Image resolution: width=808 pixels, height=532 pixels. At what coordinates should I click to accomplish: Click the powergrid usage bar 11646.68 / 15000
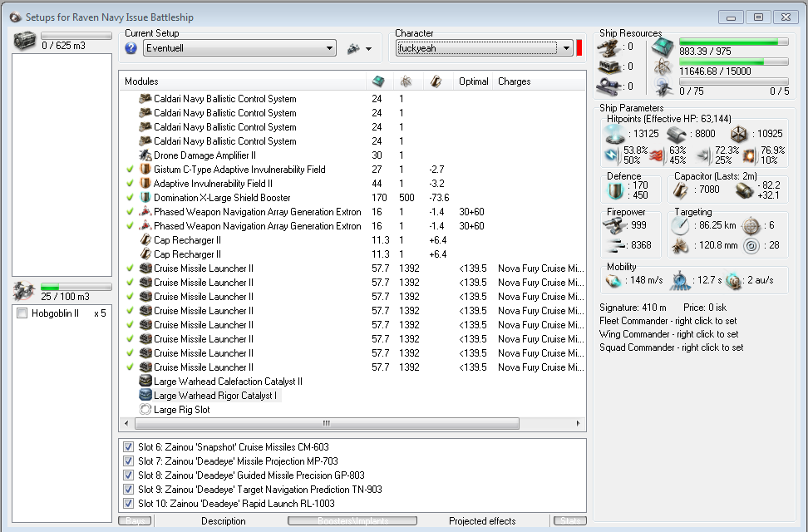coord(734,62)
